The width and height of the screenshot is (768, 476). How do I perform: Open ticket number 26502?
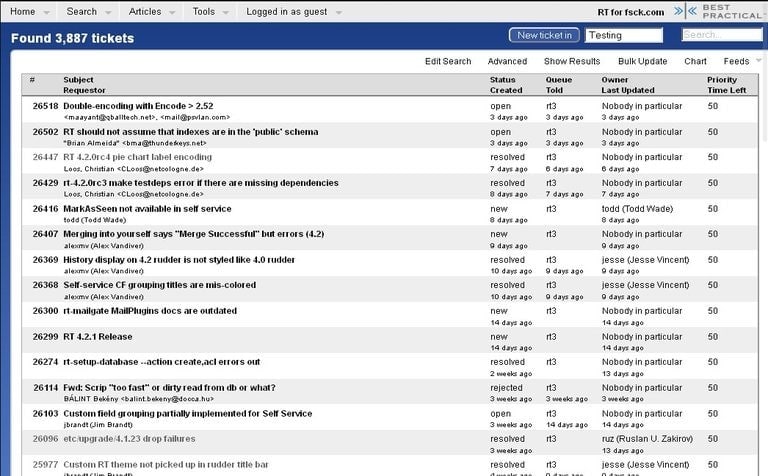46,132
